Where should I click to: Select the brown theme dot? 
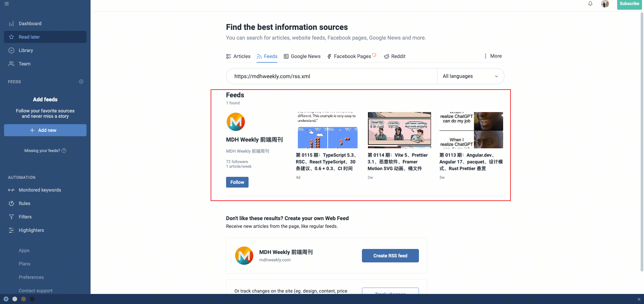pos(23,299)
